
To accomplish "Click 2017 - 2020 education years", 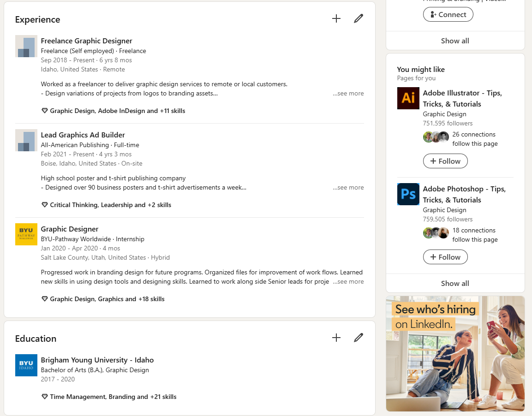I will (x=58, y=379).
